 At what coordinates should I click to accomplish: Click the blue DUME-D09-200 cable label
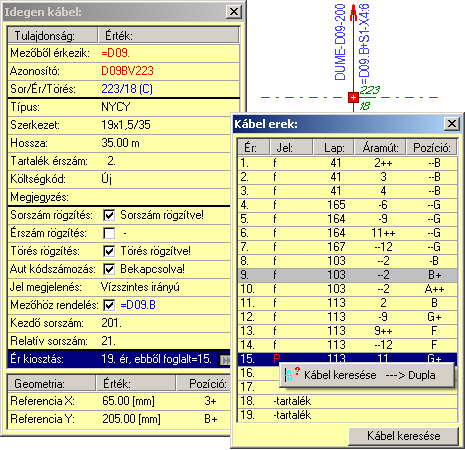[340, 42]
